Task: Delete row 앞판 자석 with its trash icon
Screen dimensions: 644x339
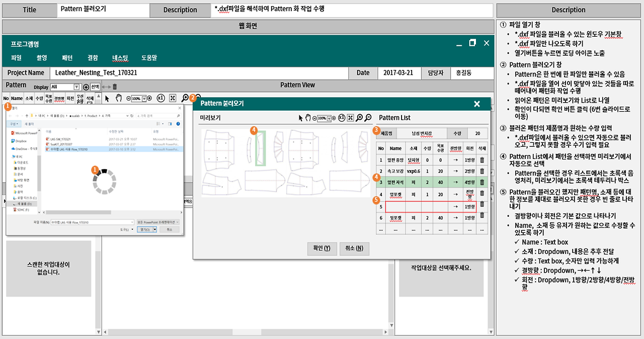Action: point(482,183)
